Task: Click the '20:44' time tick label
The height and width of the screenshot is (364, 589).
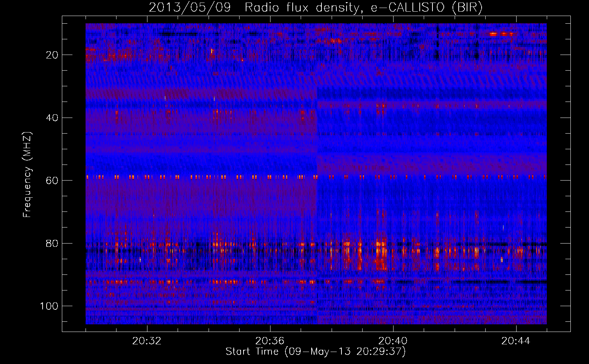Action: (x=516, y=341)
